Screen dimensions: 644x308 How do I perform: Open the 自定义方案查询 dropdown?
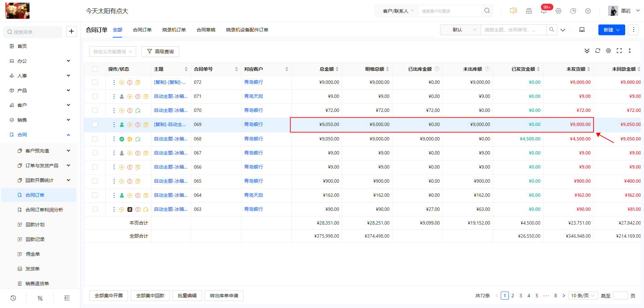coord(113,52)
